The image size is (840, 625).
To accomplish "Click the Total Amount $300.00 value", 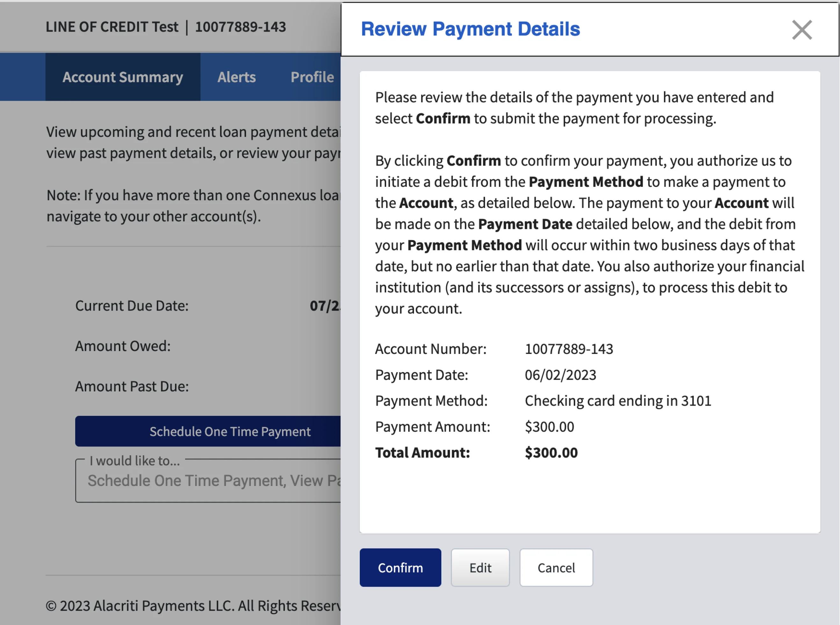I will [551, 452].
